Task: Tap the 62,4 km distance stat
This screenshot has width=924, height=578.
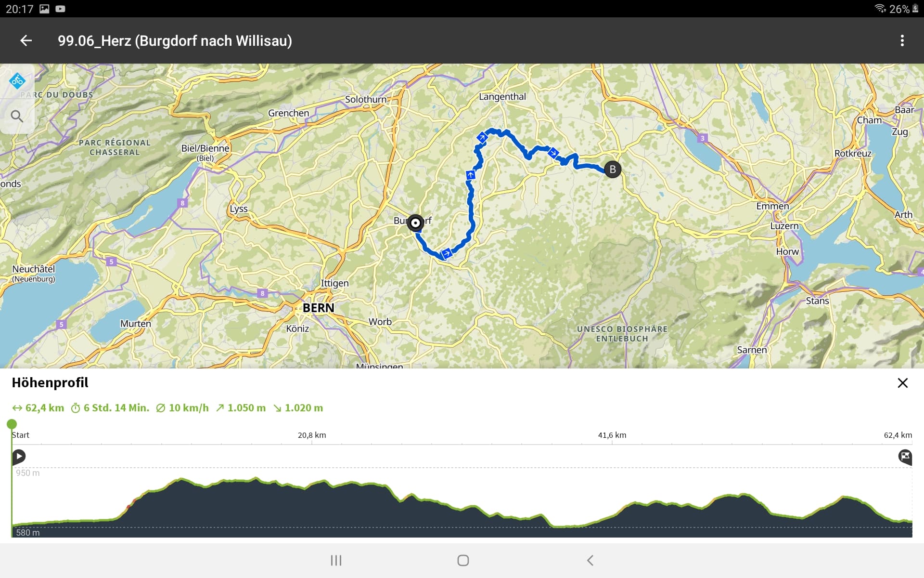Action: (38, 408)
